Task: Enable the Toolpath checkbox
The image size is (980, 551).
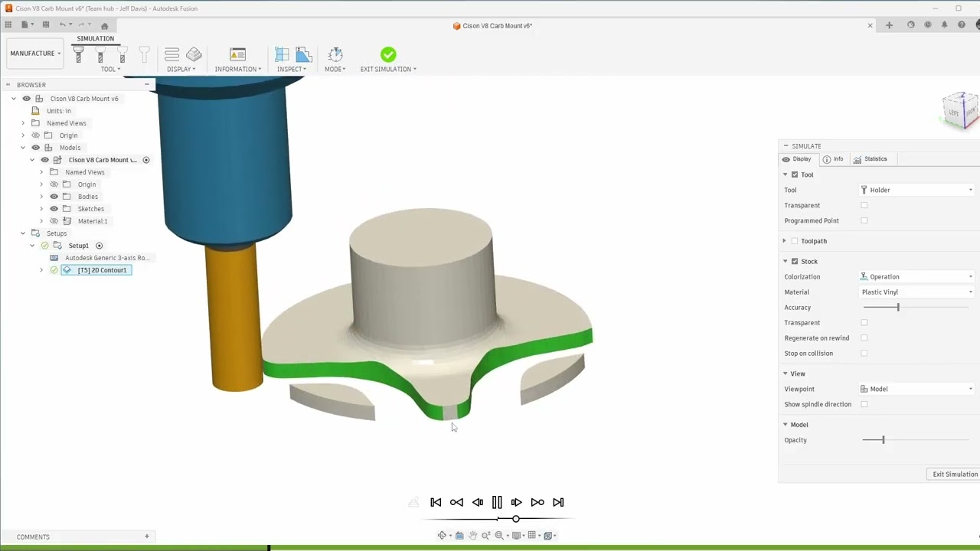Action: (795, 241)
